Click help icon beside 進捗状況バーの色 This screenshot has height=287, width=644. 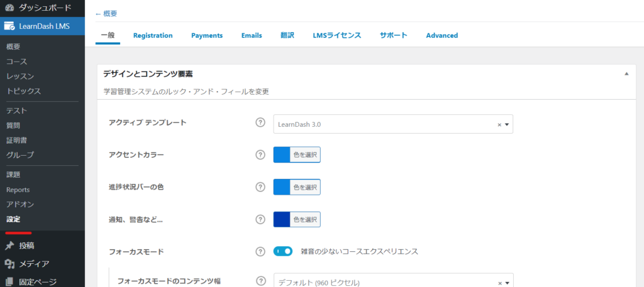(x=260, y=187)
